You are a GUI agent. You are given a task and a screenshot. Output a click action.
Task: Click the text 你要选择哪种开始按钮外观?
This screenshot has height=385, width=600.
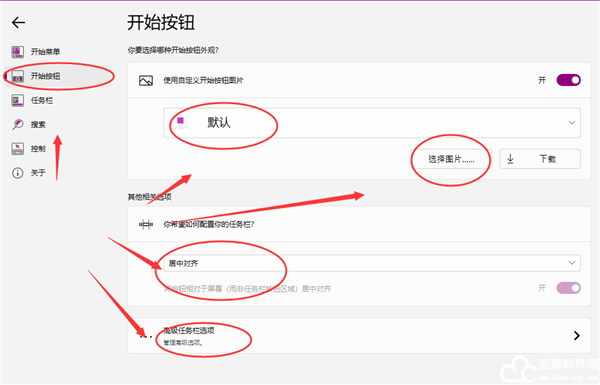173,51
